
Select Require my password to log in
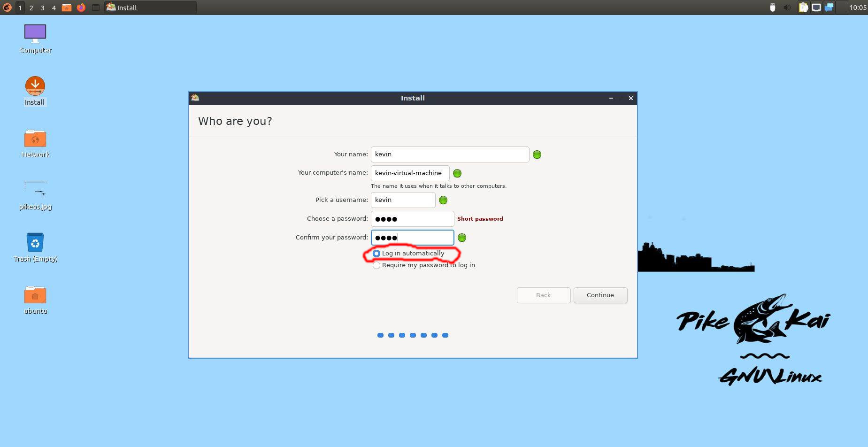coord(423,265)
